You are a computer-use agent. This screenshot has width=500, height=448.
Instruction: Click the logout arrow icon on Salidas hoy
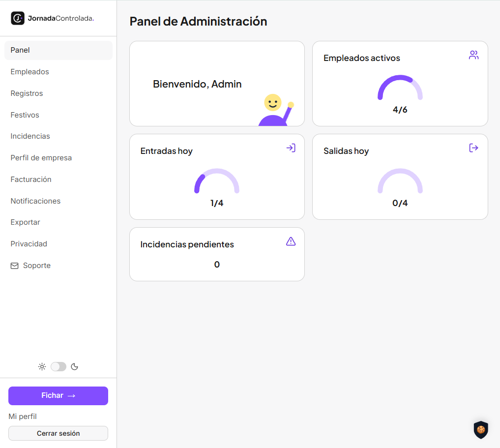(x=473, y=148)
